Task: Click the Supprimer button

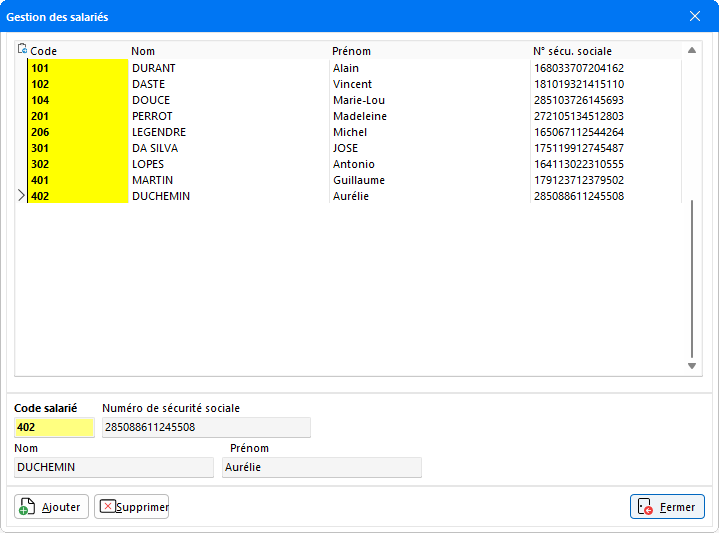Action: (132, 507)
